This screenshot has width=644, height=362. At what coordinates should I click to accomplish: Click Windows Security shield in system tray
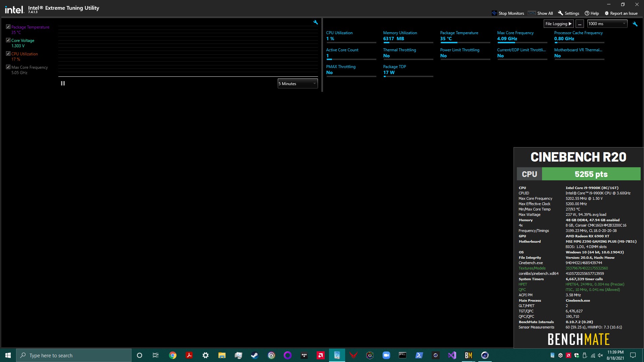coord(577,355)
